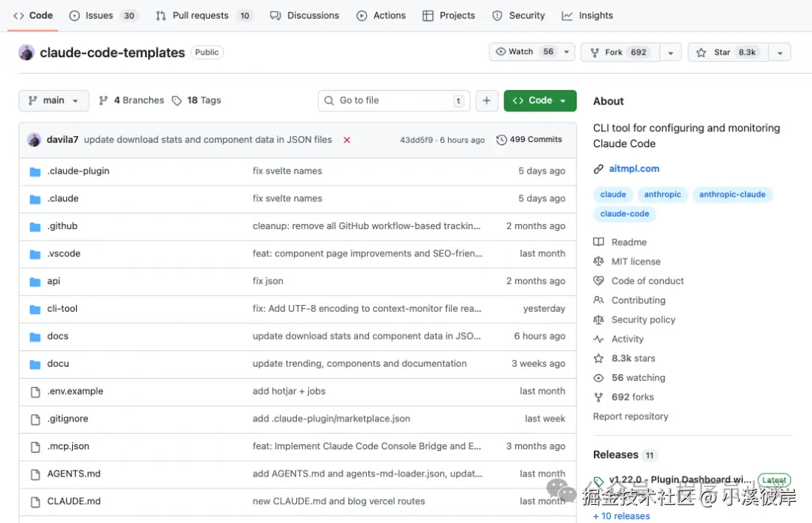This screenshot has height=523, width=812.
Task: Click davila7 commit author avatar
Action: click(34, 140)
